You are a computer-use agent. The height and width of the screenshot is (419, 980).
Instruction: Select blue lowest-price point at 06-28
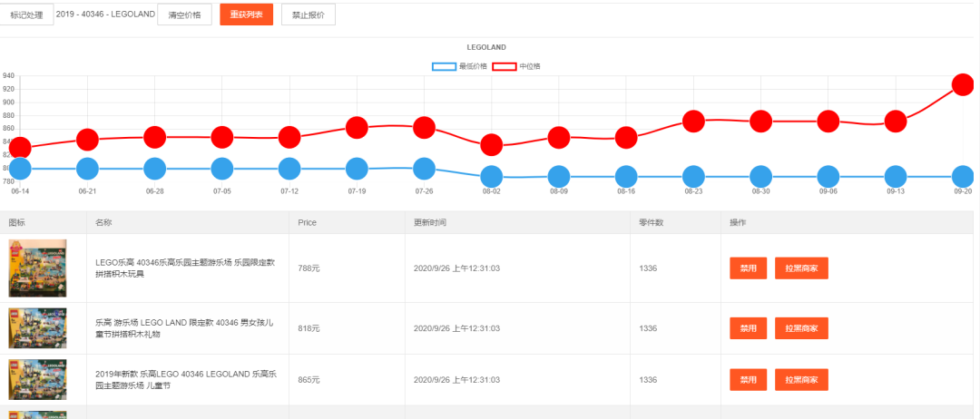point(155,169)
